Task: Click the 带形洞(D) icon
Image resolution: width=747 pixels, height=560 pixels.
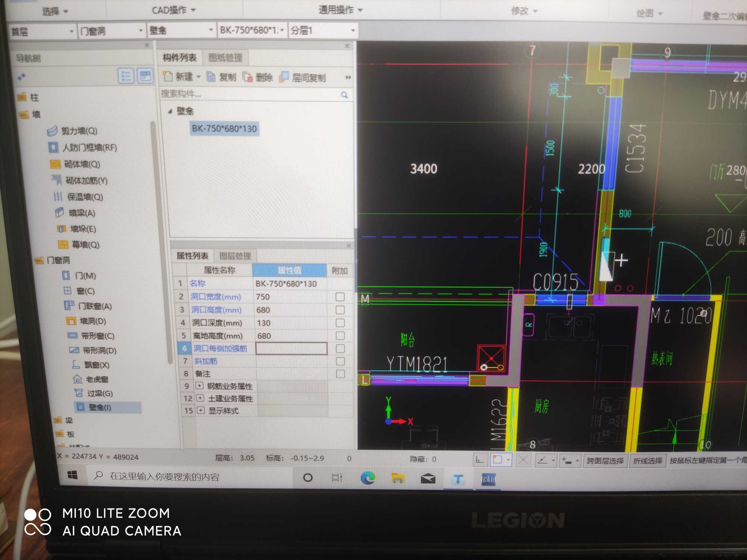Action: 74,350
